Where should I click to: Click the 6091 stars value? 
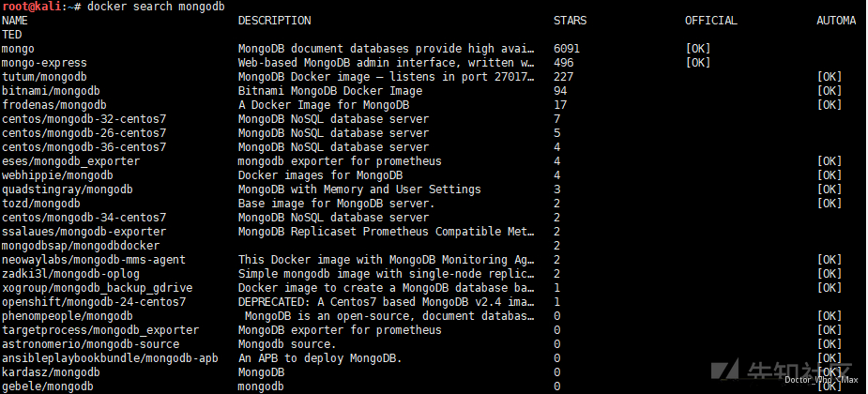tap(567, 49)
